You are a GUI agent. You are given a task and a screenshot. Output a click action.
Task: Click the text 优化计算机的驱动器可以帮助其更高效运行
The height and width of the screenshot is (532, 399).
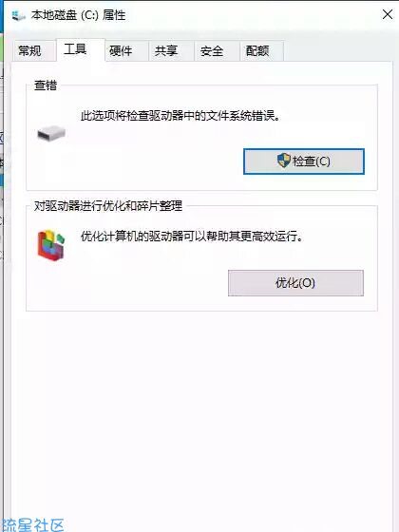coord(192,237)
